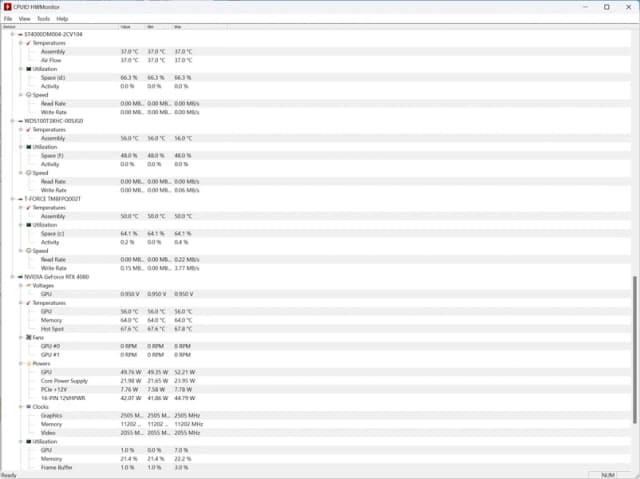
Task: Click the NUM indicator in status bar
Action: 608,475
